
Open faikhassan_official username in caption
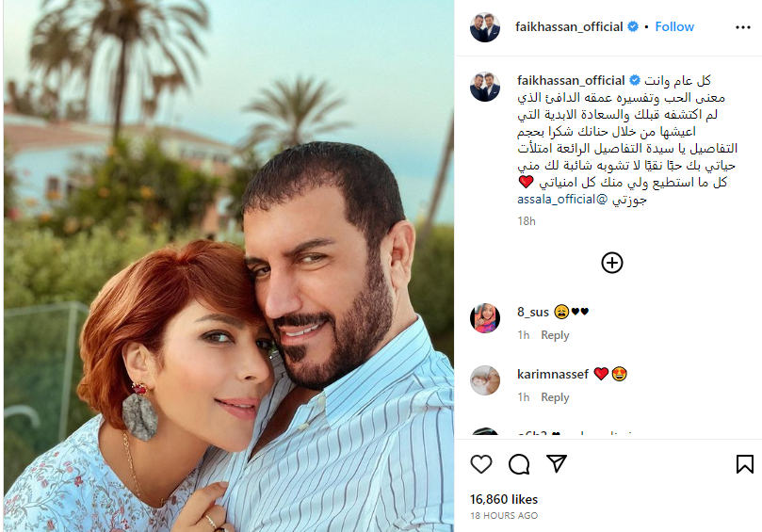pos(571,80)
